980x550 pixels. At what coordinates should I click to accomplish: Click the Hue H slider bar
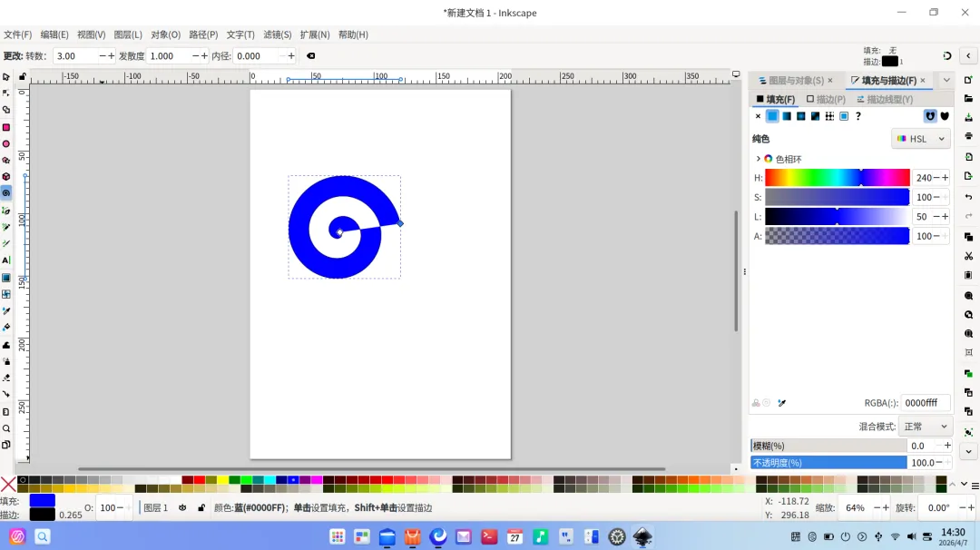point(837,178)
